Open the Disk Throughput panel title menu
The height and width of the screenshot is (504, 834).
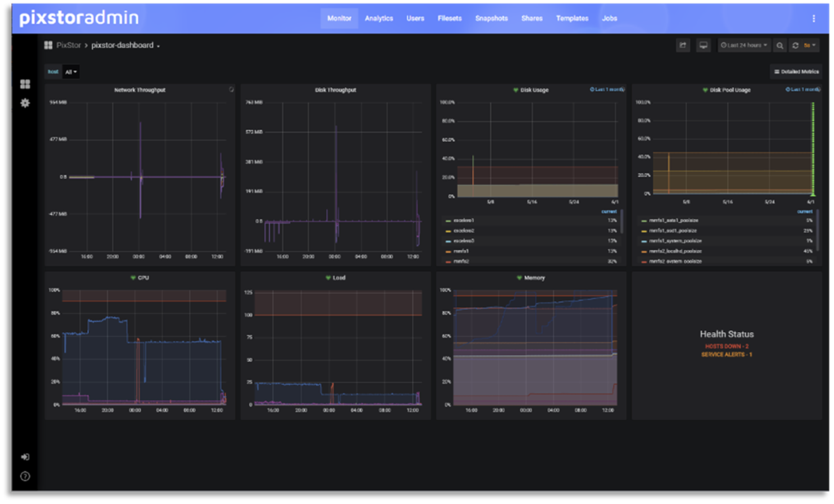coord(335,90)
